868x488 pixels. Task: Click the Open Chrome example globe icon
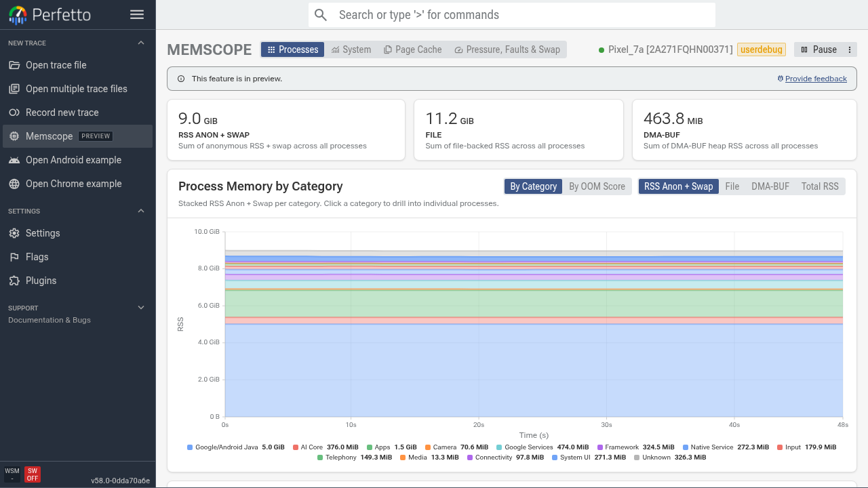pyautogui.click(x=14, y=184)
